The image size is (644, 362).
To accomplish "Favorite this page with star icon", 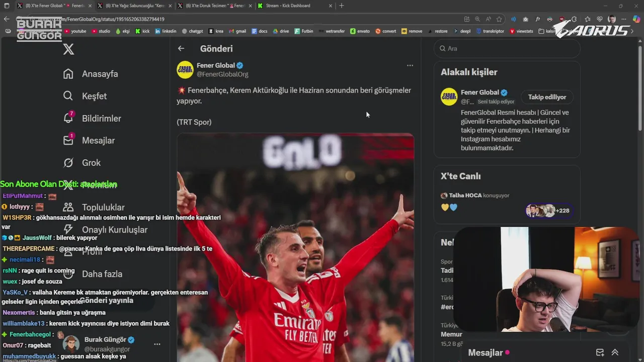I will [499, 19].
